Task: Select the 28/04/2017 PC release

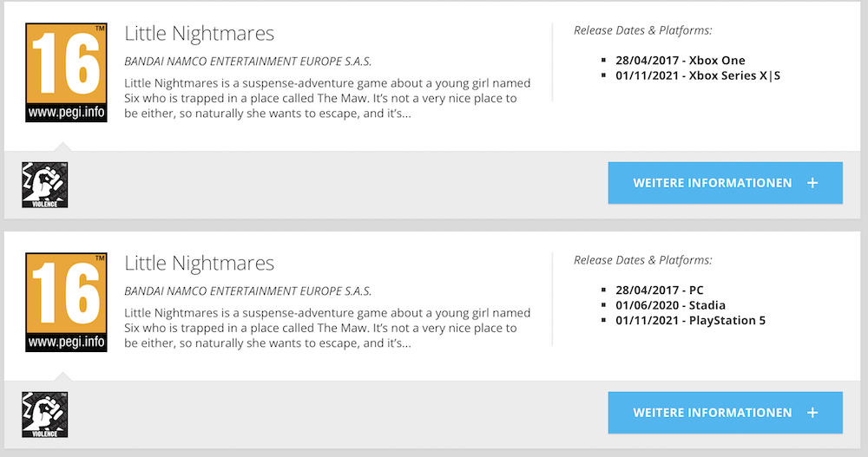Action: 660,290
